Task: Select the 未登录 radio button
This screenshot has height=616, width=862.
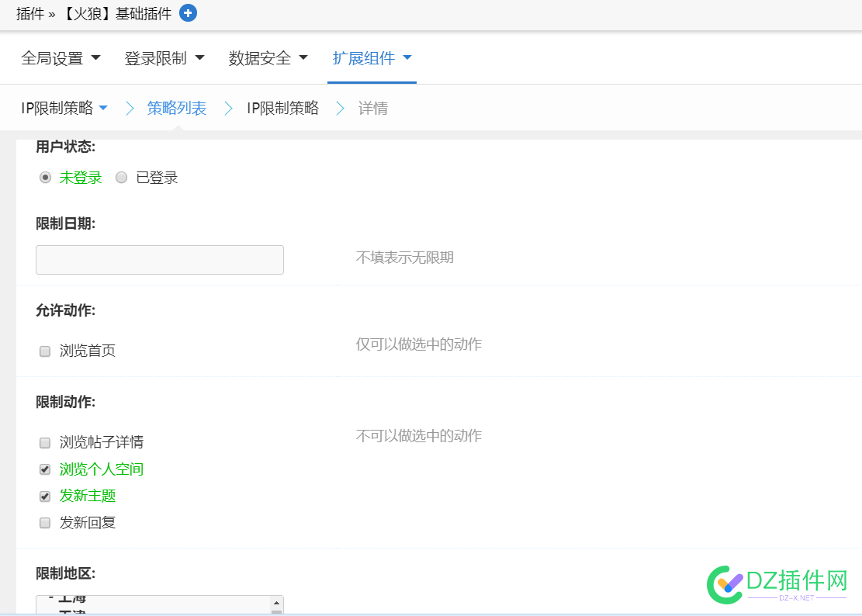Action: 45,178
